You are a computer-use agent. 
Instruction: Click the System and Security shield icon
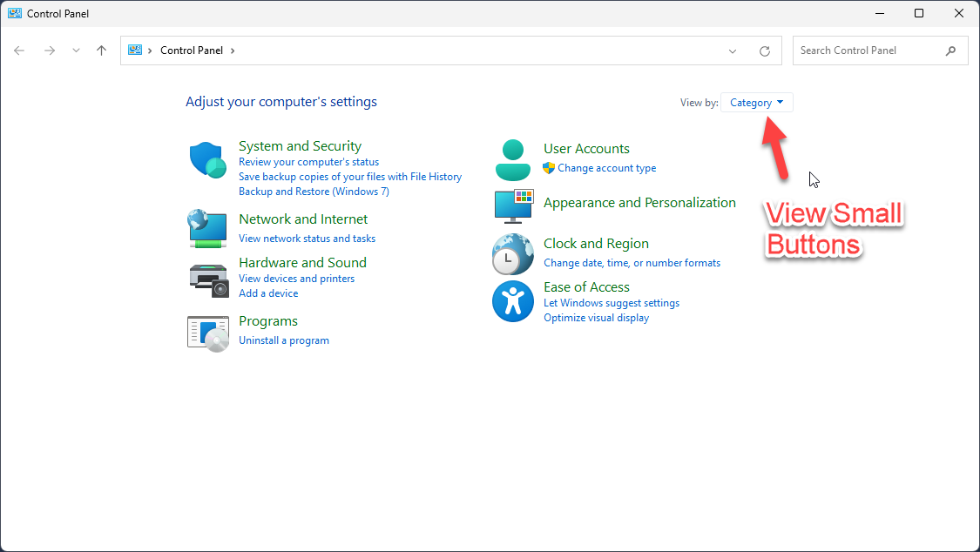coord(207,160)
